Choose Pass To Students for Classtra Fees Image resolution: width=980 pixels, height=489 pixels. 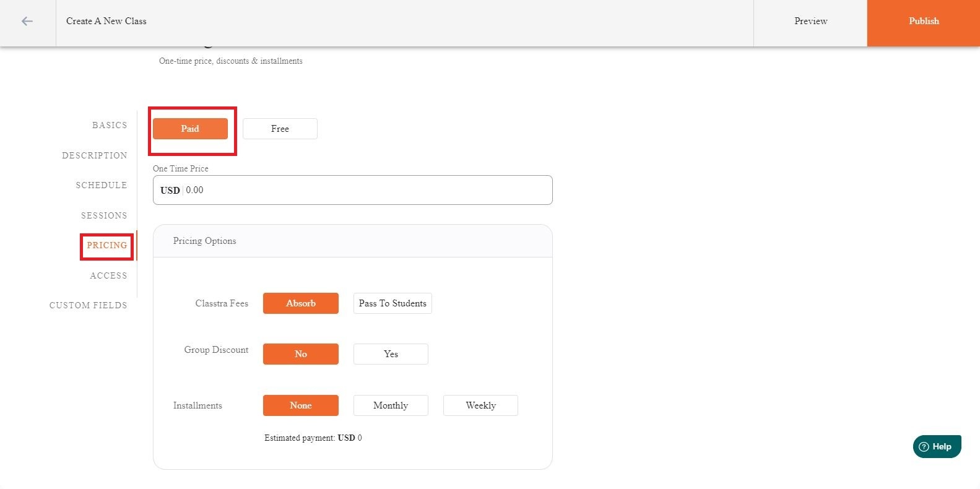[x=392, y=303]
